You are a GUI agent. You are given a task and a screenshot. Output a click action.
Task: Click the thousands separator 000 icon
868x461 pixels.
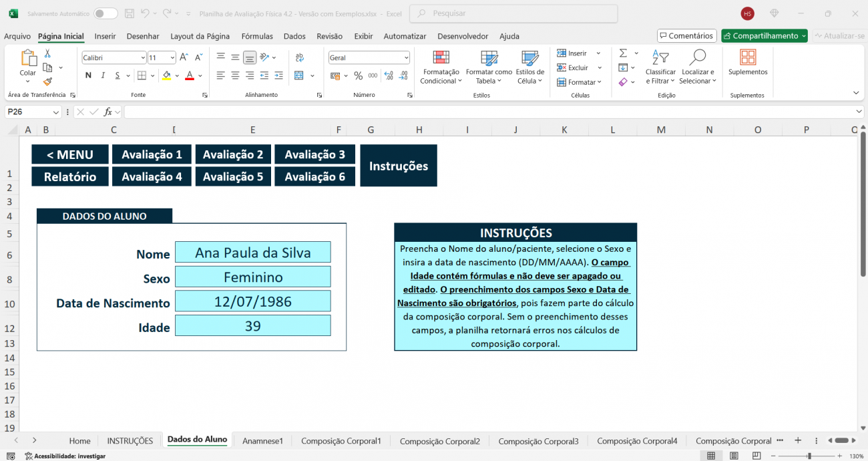tap(373, 75)
